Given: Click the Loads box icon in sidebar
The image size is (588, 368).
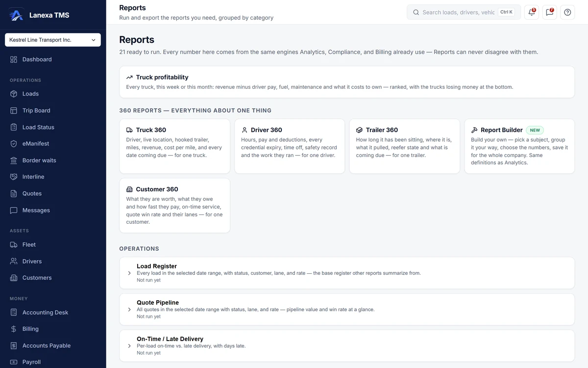Looking at the screenshot, I should 14,94.
